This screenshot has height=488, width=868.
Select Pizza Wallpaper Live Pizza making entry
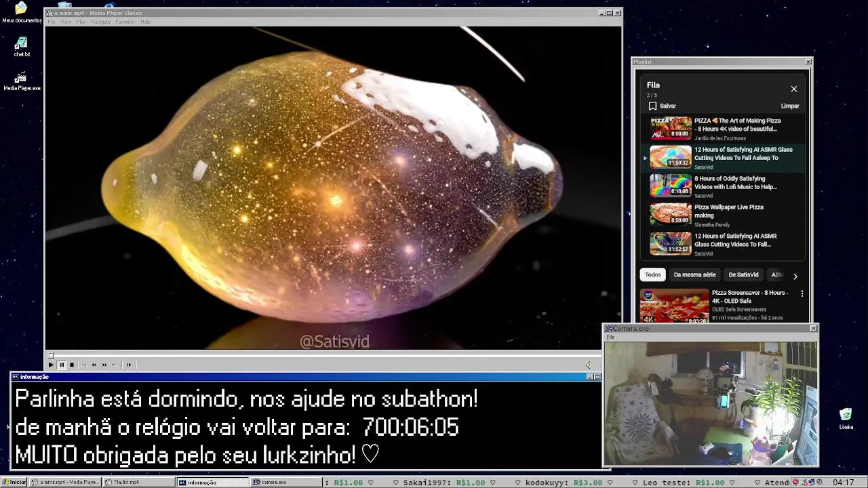[723, 215]
